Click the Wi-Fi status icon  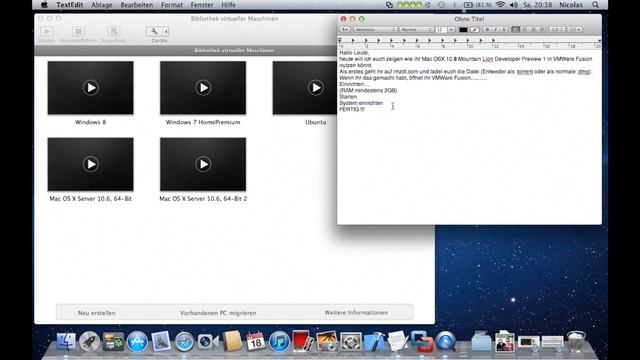[500, 5]
